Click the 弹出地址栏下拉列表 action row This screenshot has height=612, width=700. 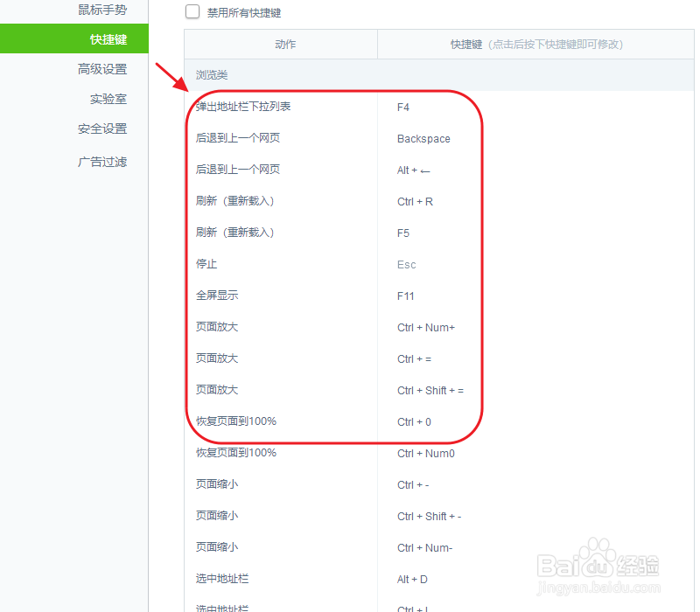tap(243, 107)
